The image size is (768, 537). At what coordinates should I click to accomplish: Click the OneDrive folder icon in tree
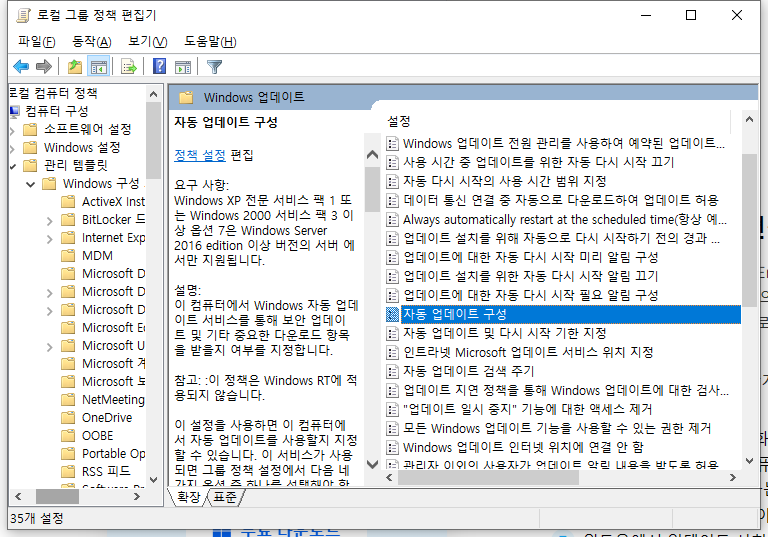68,417
